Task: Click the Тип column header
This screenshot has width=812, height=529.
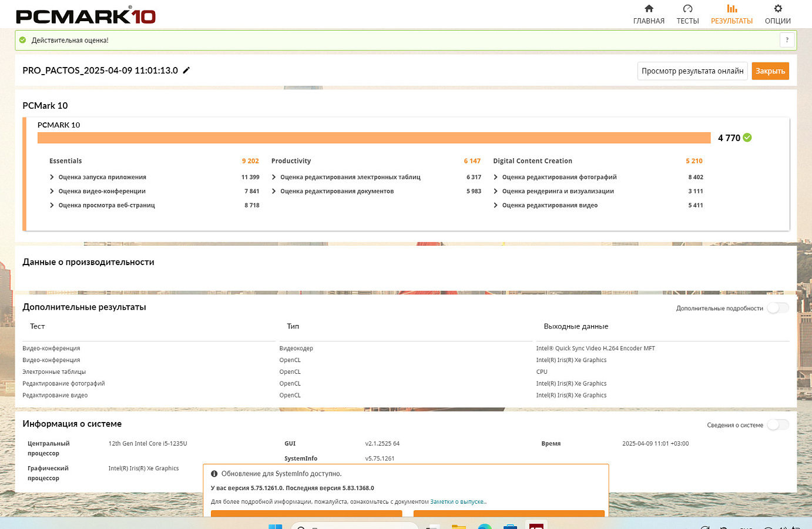Action: (293, 326)
